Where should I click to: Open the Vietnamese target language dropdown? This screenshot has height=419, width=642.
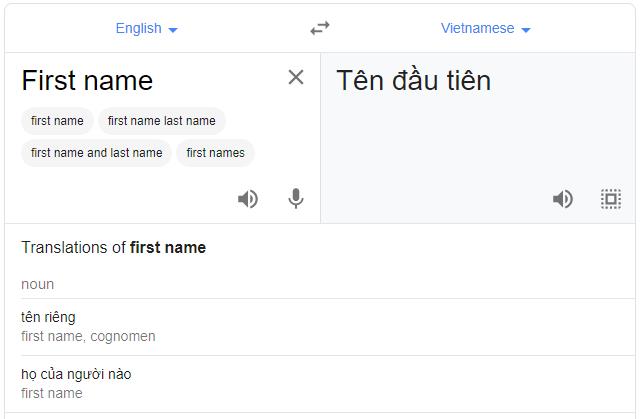(x=485, y=28)
